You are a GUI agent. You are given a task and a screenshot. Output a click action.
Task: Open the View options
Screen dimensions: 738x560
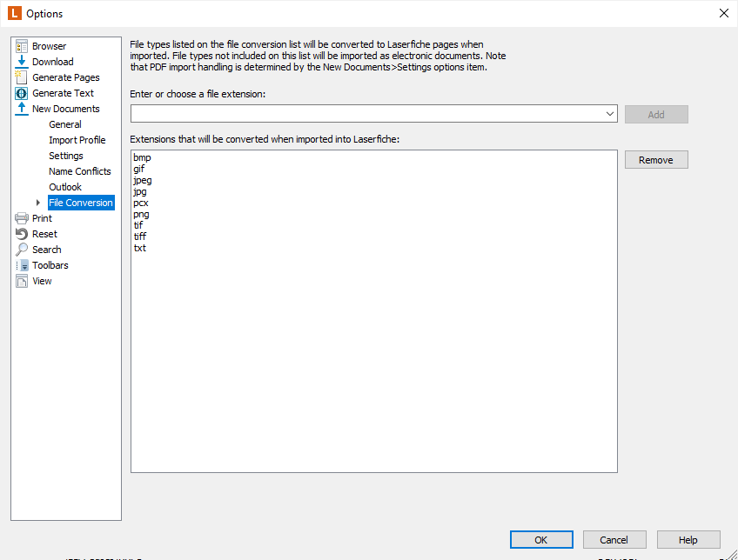(x=42, y=281)
